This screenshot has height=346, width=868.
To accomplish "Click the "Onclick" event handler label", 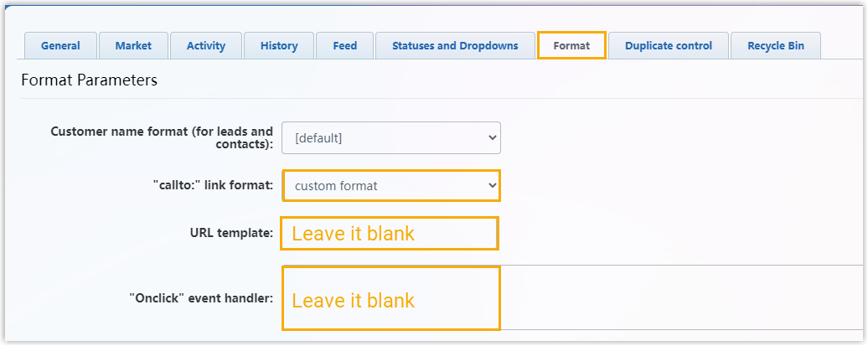I will tap(201, 298).
